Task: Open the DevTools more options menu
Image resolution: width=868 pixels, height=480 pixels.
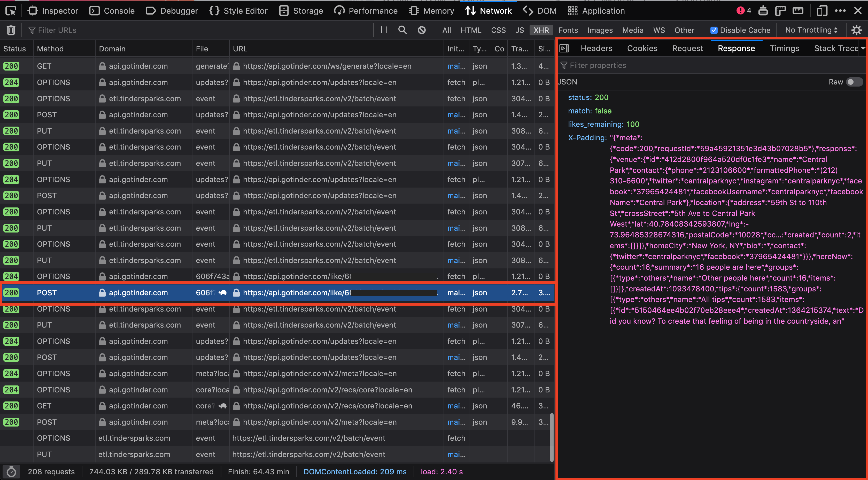Action: (x=840, y=11)
